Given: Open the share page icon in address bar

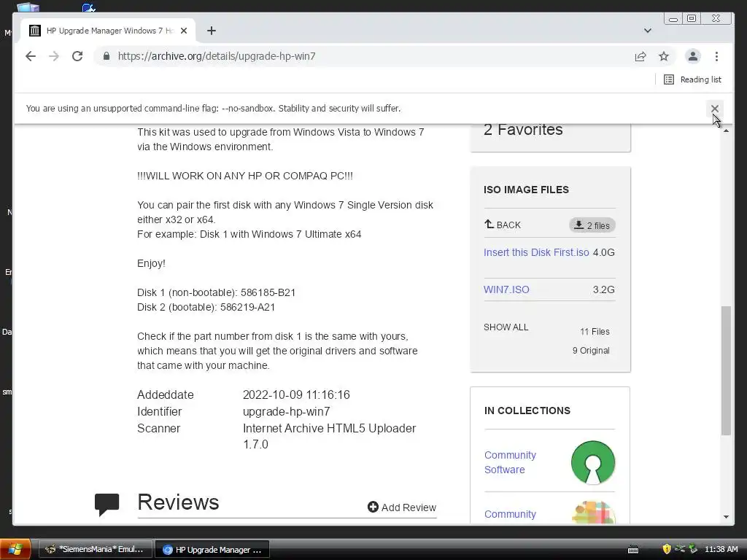Looking at the screenshot, I should [x=640, y=56].
